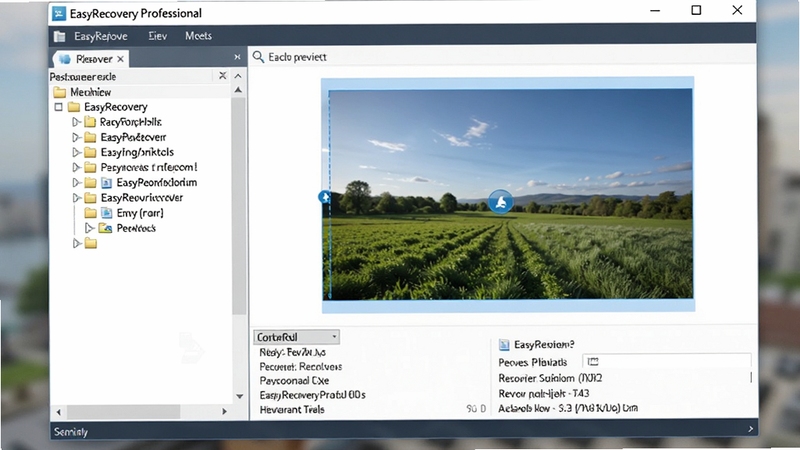Click the EasyRecoveryProfal 00s line
Viewport: 800px width, 450px height.
312,395
